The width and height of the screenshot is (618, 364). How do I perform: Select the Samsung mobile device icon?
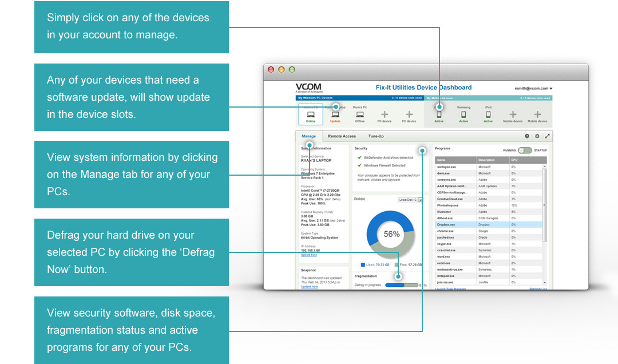(463, 114)
